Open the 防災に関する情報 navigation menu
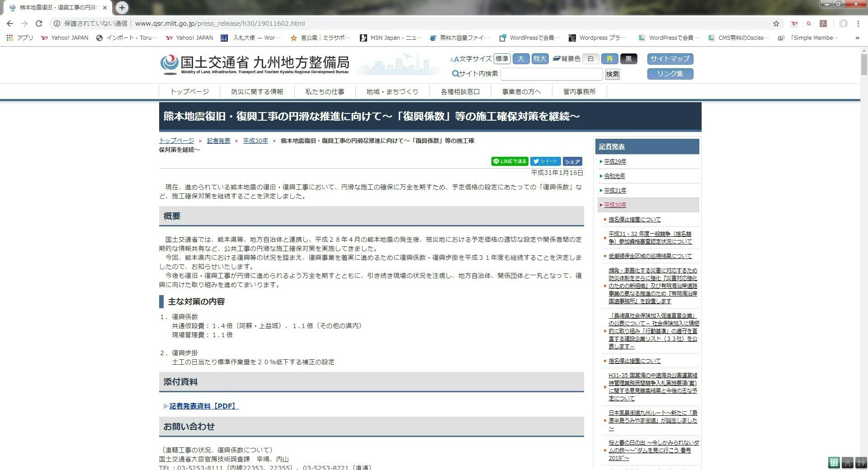 pos(257,92)
